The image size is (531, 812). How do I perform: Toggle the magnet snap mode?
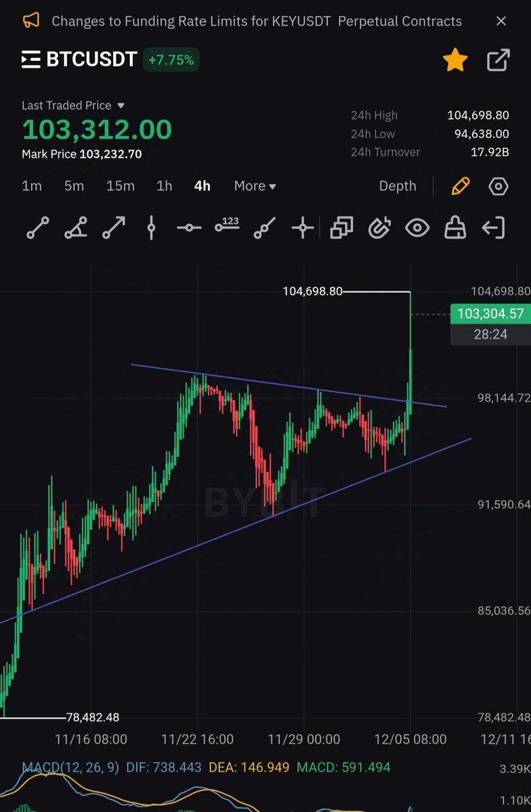(379, 228)
